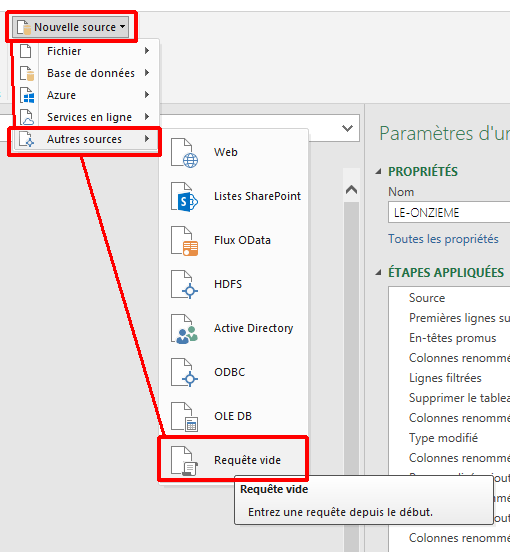Select the Lignes filtrées applied step

click(x=445, y=378)
